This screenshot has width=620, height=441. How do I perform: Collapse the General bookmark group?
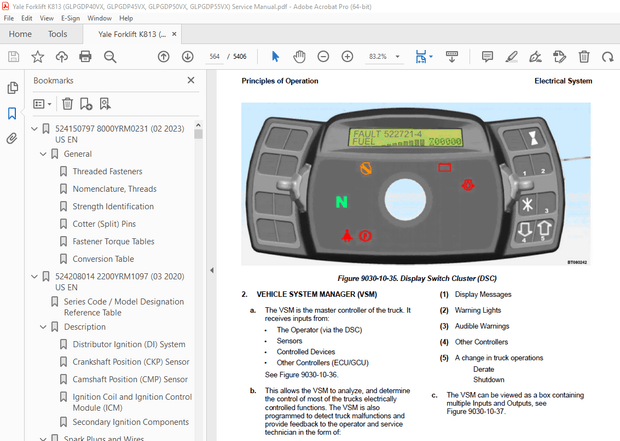pos(43,154)
